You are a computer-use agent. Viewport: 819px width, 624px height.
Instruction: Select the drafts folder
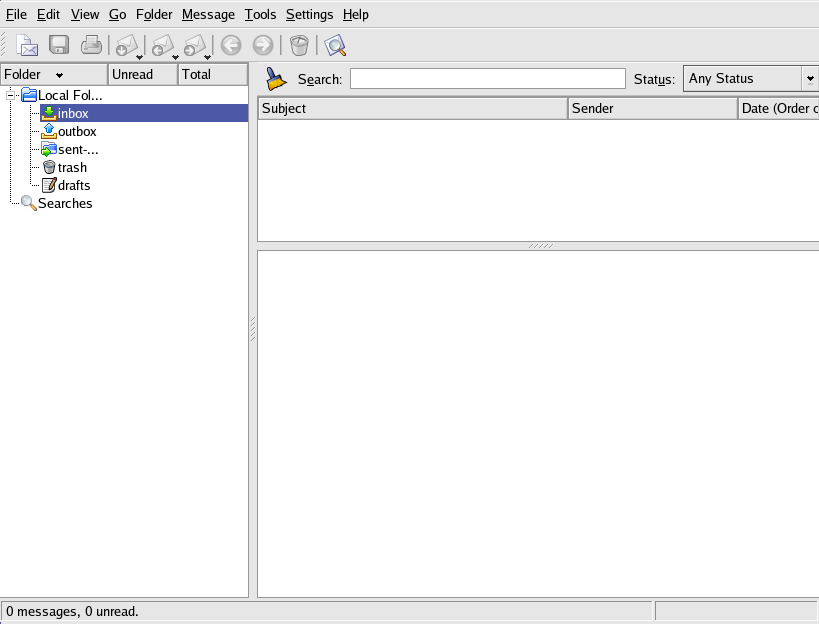point(74,185)
